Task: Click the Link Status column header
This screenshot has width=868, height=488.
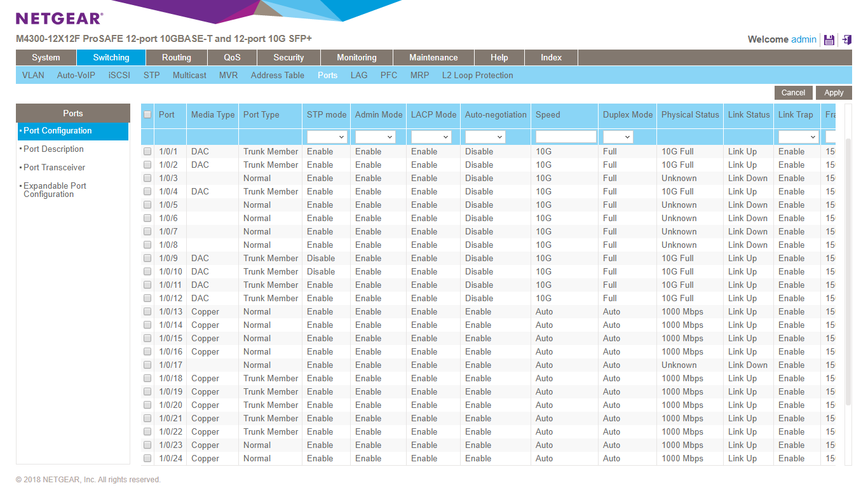Action: [x=749, y=115]
